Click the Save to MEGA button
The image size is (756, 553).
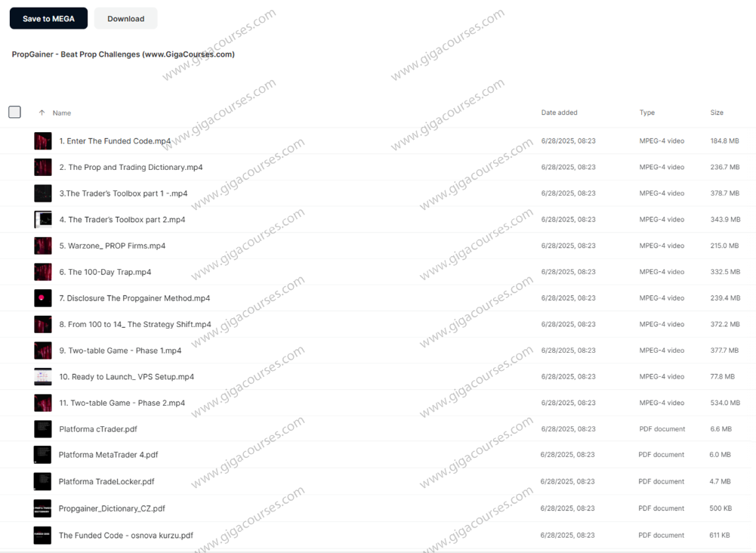(48, 18)
